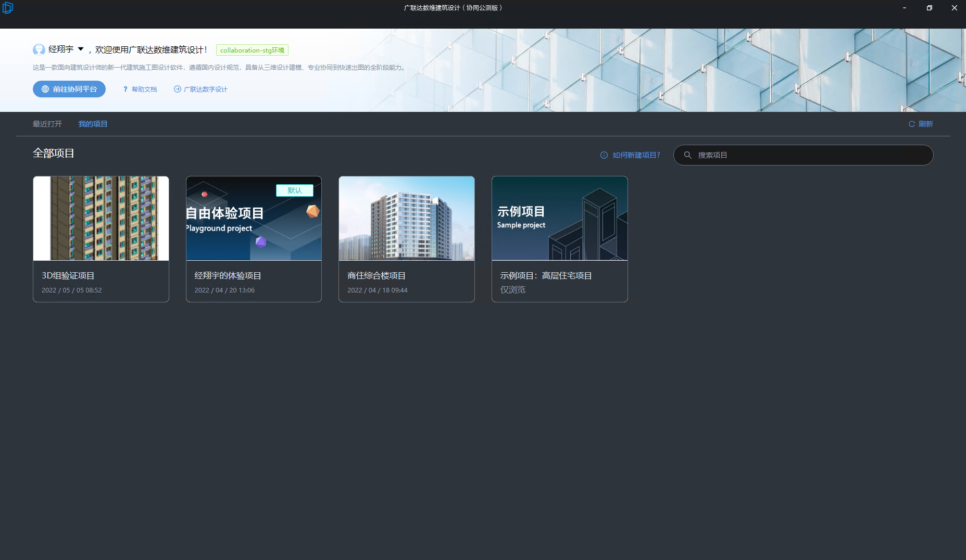Viewport: 966px width, 560px height.
Task: Switch to the 最近打开 tab
Action: coord(47,124)
